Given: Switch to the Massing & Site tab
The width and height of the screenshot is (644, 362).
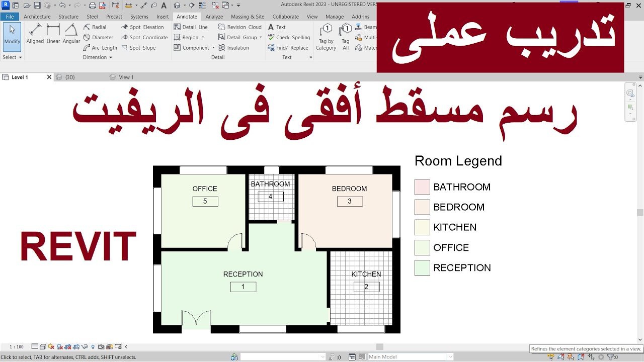Looking at the screenshot, I should tap(248, 17).
